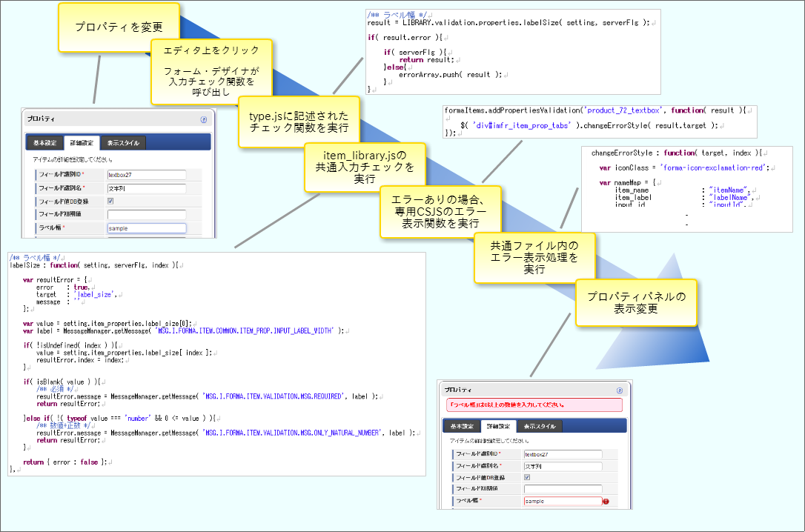Click empty フィールド初期値 field in panel showing error banner

[x=563, y=489]
